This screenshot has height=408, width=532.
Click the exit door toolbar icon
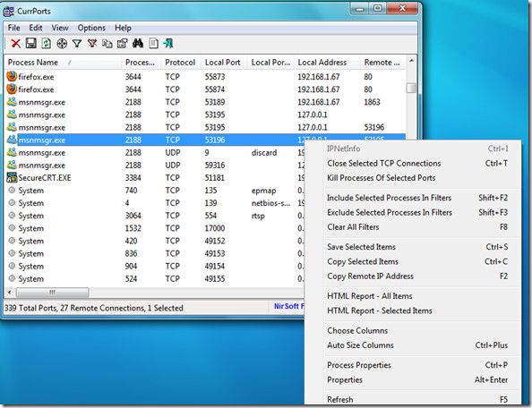[x=168, y=43]
